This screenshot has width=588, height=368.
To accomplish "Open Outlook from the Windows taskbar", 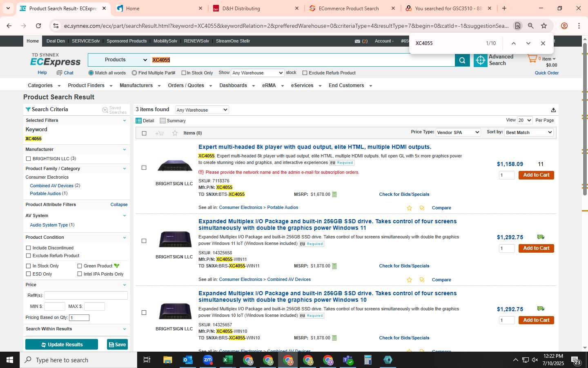I will 187,360.
